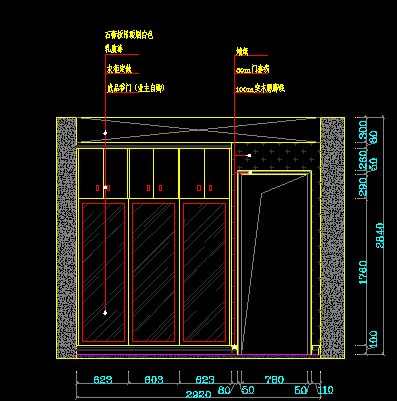This screenshot has height=401, width=397.
Task: Select the 300 ceiling height dimension
Action: pyautogui.click(x=363, y=130)
